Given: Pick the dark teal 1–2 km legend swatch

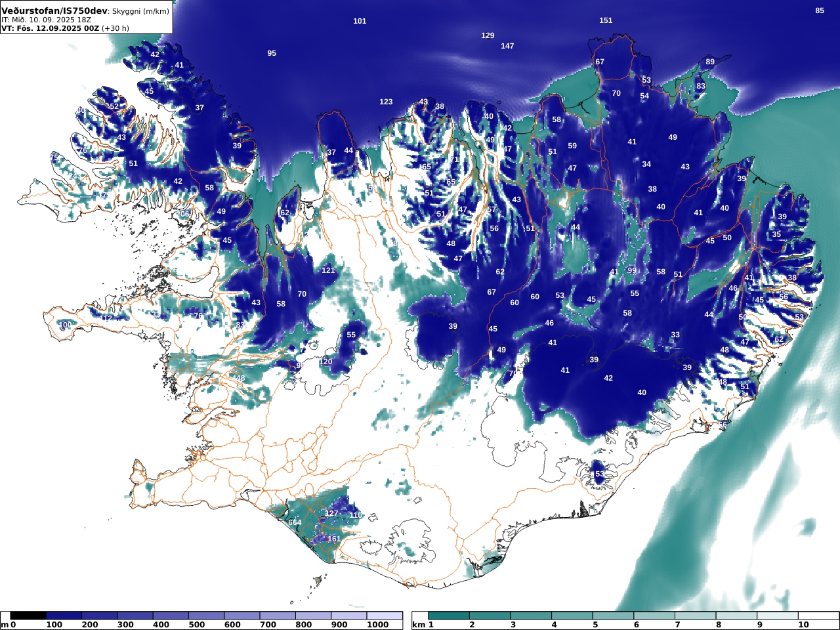Looking at the screenshot, I should click(x=450, y=616).
